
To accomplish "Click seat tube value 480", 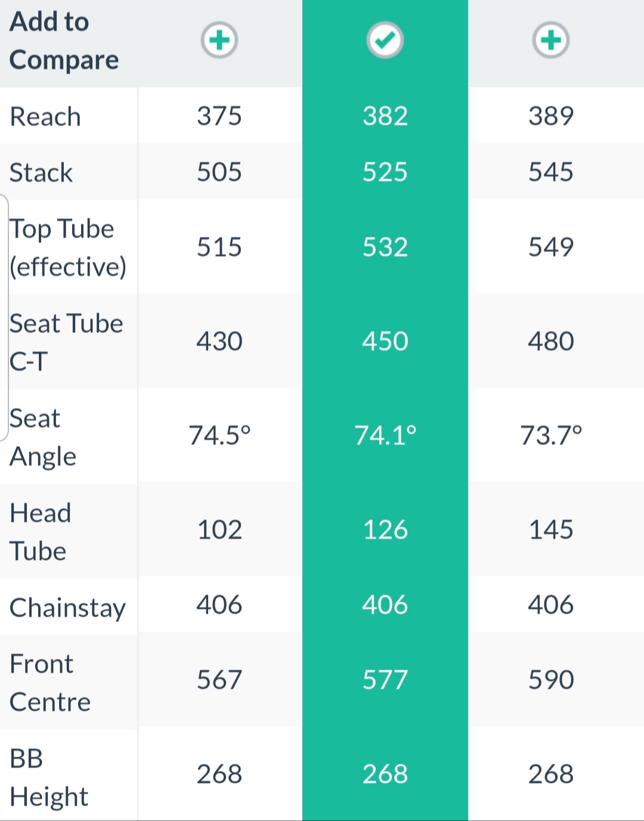I will pos(551,341).
